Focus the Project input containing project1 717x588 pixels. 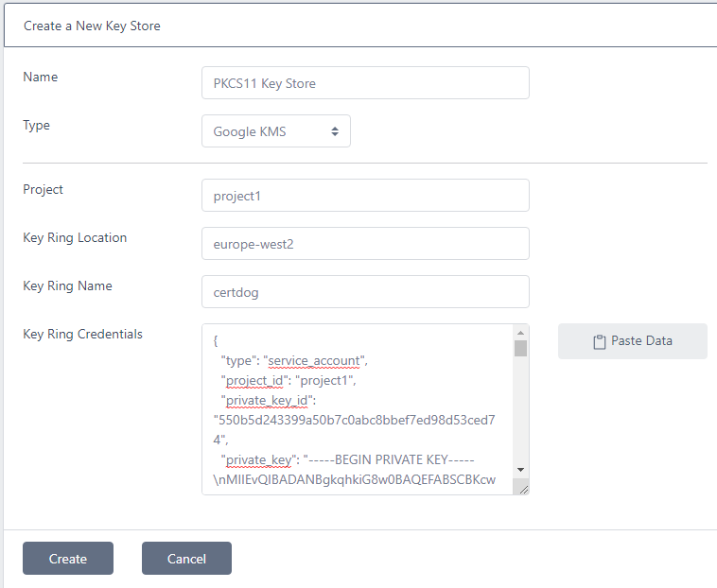point(364,196)
